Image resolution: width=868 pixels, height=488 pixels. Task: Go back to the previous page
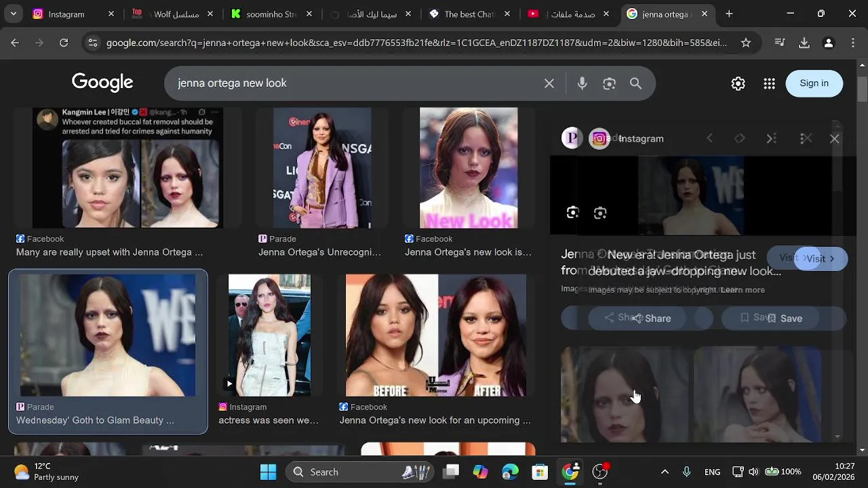15,43
